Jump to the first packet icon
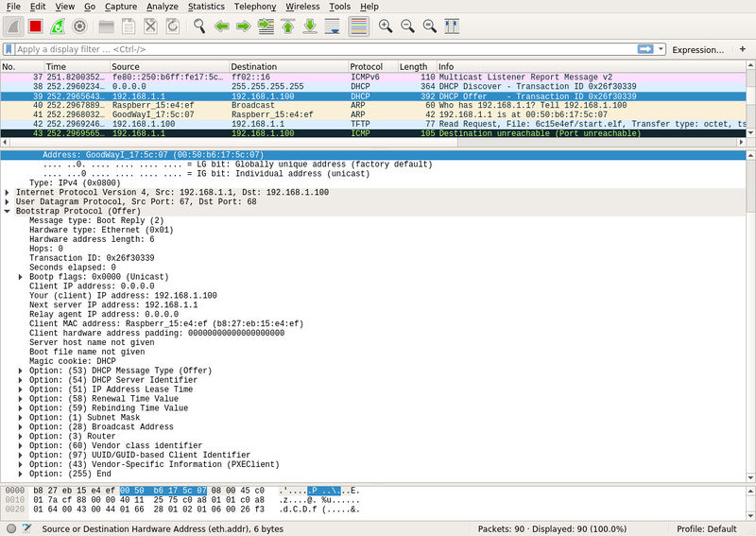756x536 pixels. point(288,26)
